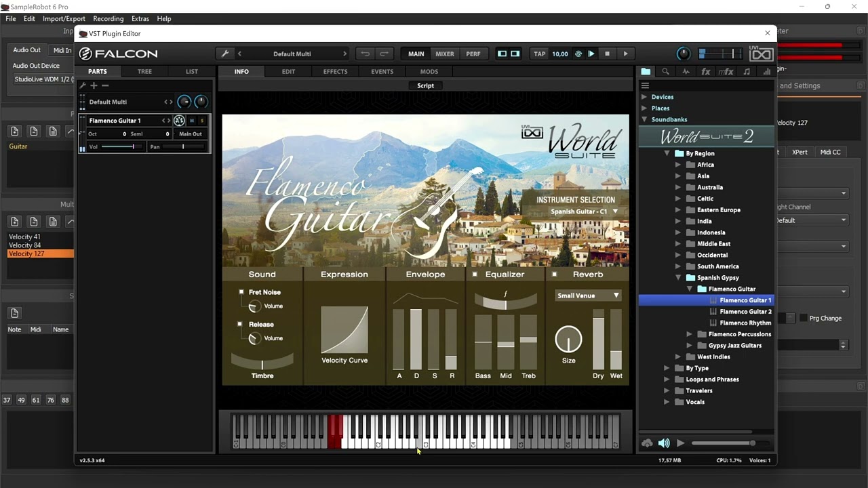The width and height of the screenshot is (868, 488).
Task: Remove the part with minus icon
Action: click(105, 85)
